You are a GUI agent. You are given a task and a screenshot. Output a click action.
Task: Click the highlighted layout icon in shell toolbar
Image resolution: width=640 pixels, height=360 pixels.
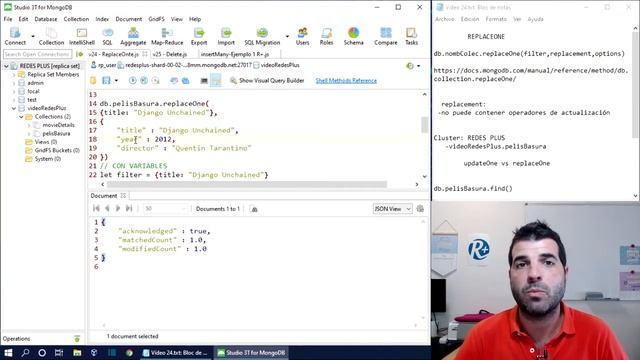216,80
